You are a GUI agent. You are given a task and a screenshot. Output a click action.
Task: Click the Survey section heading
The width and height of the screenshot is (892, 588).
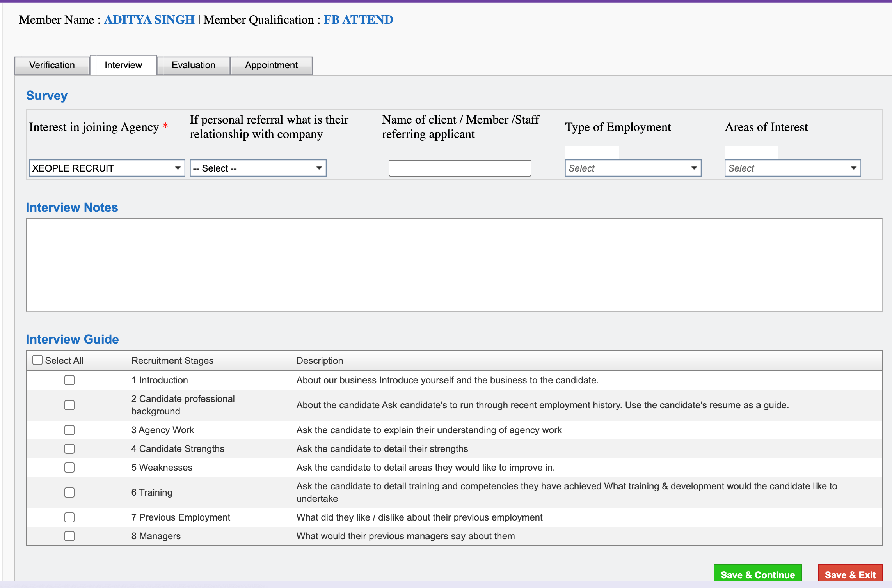(x=47, y=96)
